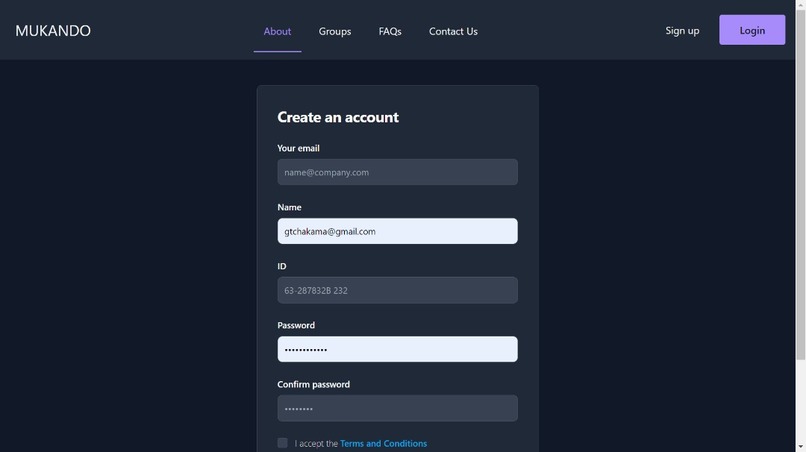This screenshot has height=452, width=806.
Task: Click the 'Your email' field label
Action: [x=298, y=148]
